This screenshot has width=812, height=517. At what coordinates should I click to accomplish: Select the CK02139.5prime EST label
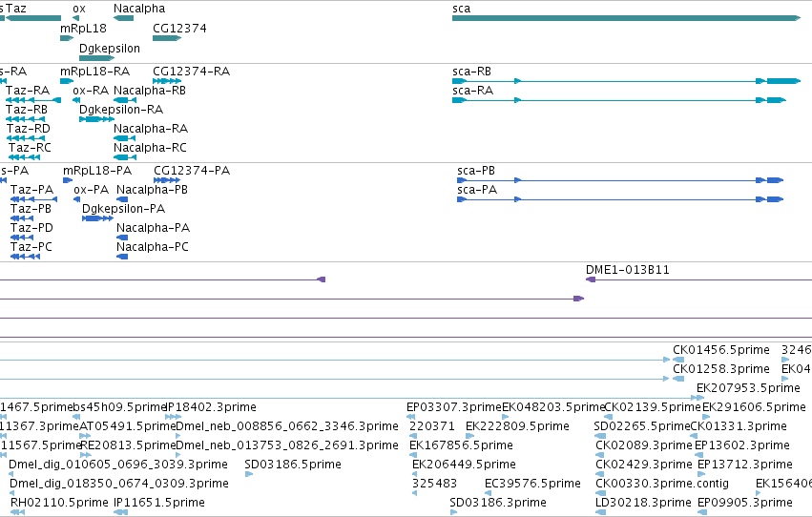click(x=653, y=407)
